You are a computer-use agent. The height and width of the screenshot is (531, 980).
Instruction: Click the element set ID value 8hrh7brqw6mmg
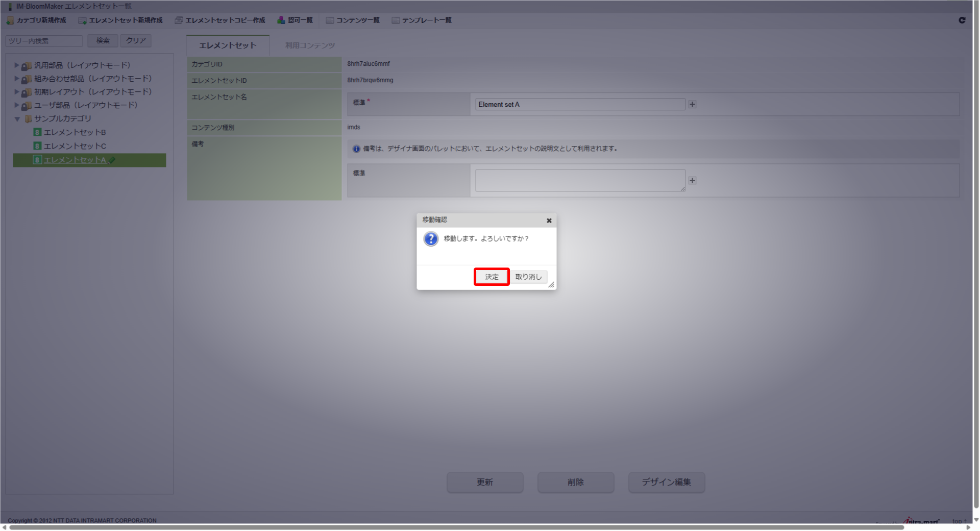370,80
